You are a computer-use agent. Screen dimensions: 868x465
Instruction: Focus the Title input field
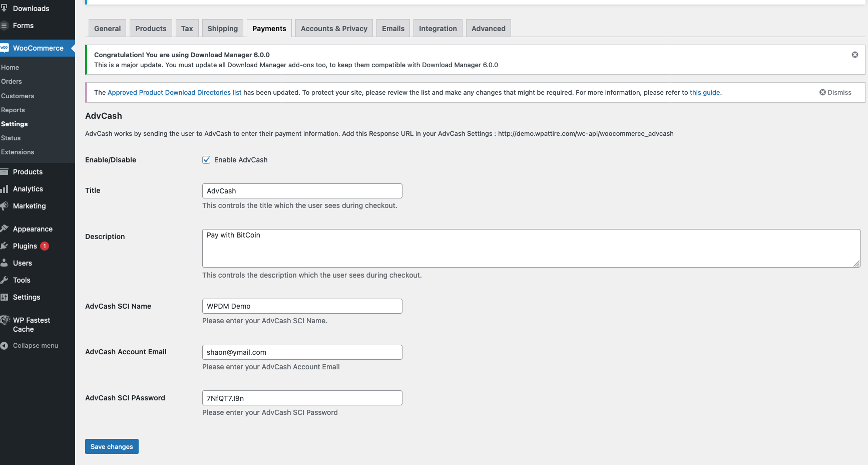[x=302, y=191]
